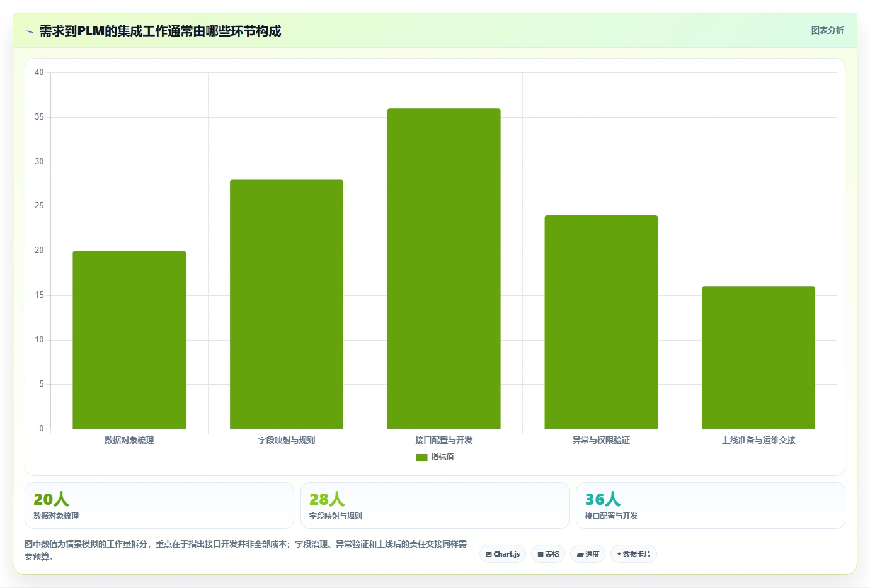Select the 数据对象梳理 bar in the chart
The width and height of the screenshot is (870, 588).
(x=129, y=340)
